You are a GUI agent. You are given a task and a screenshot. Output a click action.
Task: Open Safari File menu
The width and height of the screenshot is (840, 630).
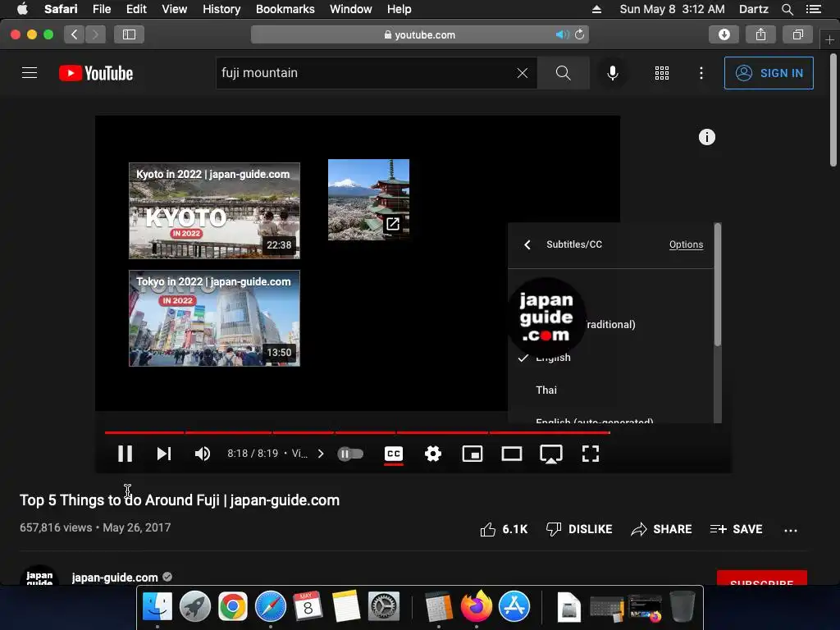click(101, 9)
